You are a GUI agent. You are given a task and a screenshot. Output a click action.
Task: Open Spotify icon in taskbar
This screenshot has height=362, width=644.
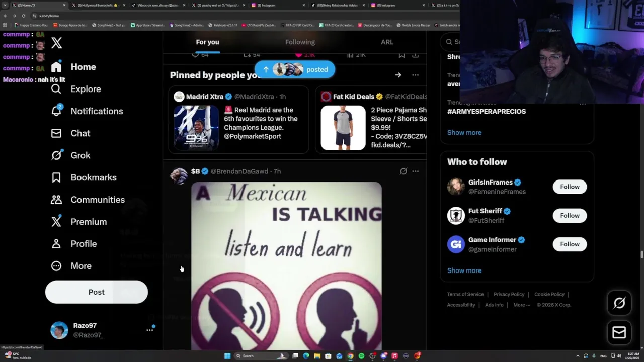pyautogui.click(x=361, y=356)
